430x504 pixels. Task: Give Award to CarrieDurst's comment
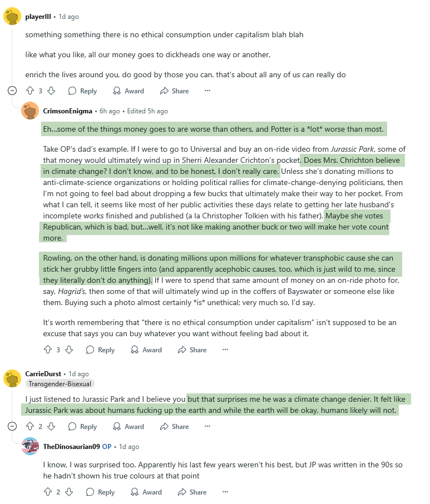[x=128, y=426]
